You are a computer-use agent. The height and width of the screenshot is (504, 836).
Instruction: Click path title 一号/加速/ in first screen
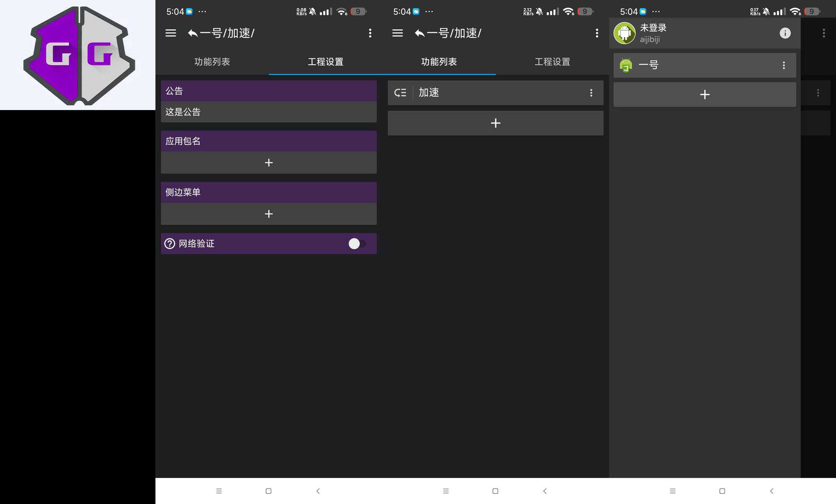(227, 33)
